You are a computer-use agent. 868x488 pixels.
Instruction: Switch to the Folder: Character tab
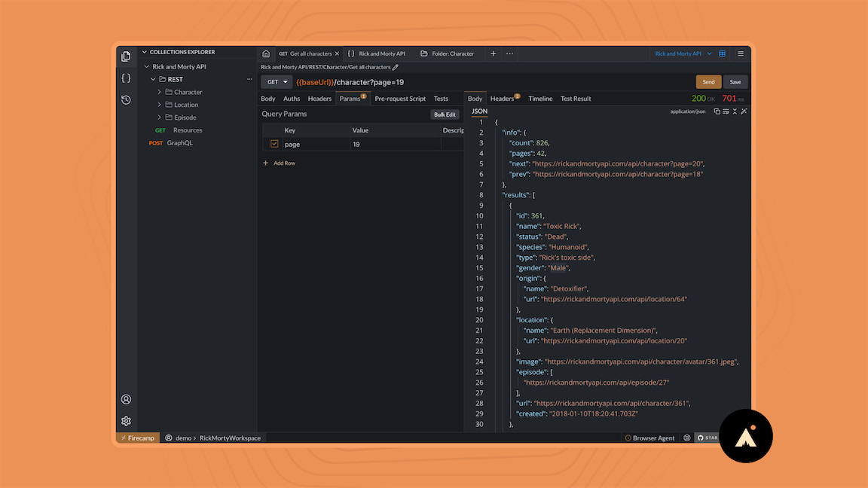448,53
